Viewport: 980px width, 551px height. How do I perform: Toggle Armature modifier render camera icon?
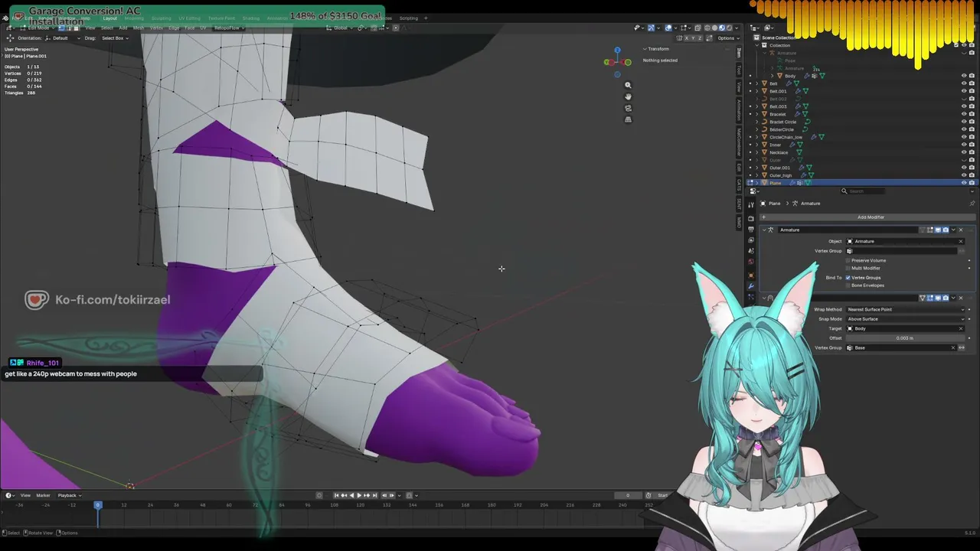coord(946,230)
